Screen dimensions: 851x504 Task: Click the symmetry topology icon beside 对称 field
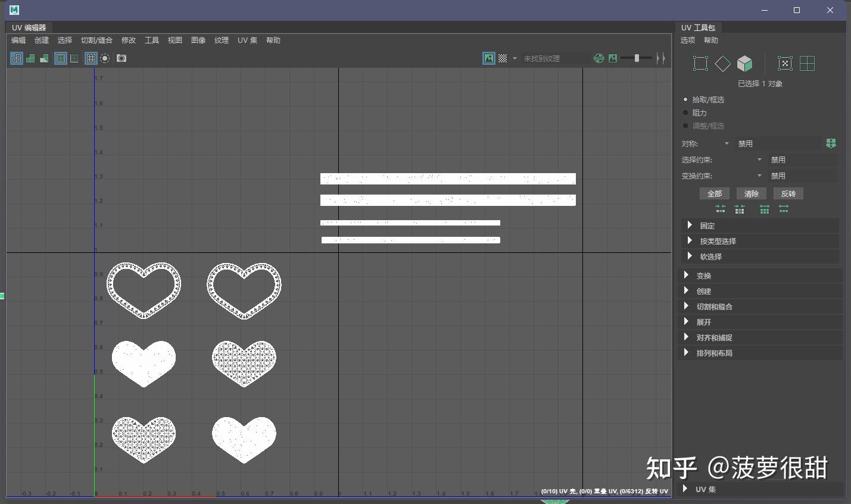[x=831, y=143]
